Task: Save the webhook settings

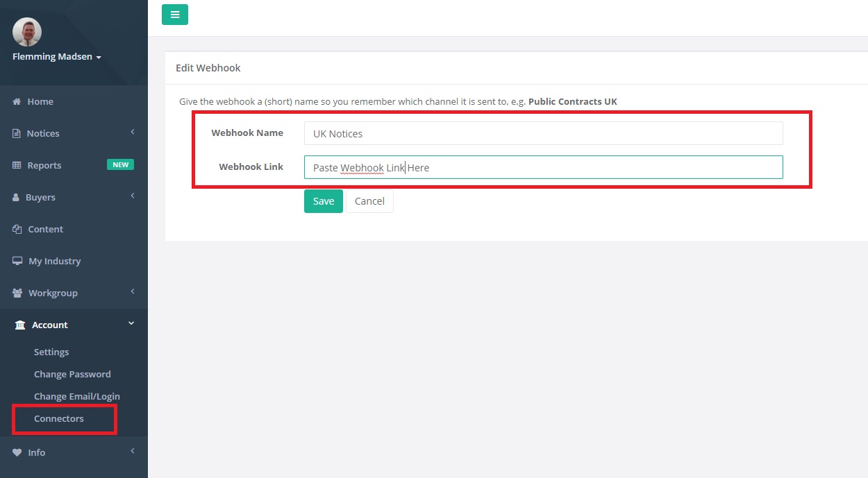Action: (323, 200)
